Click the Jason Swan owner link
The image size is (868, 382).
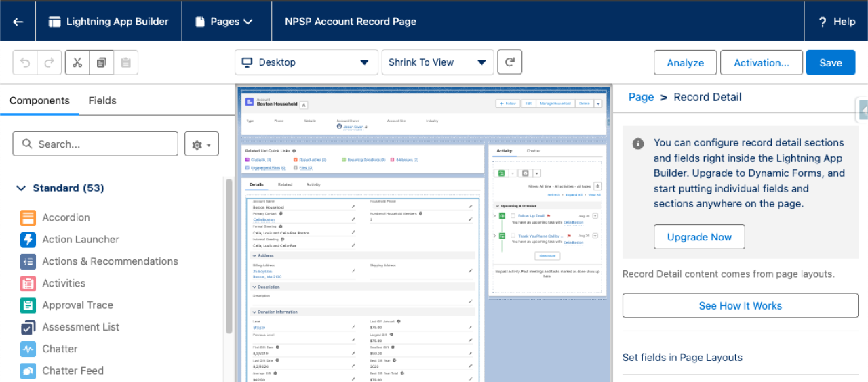point(353,127)
